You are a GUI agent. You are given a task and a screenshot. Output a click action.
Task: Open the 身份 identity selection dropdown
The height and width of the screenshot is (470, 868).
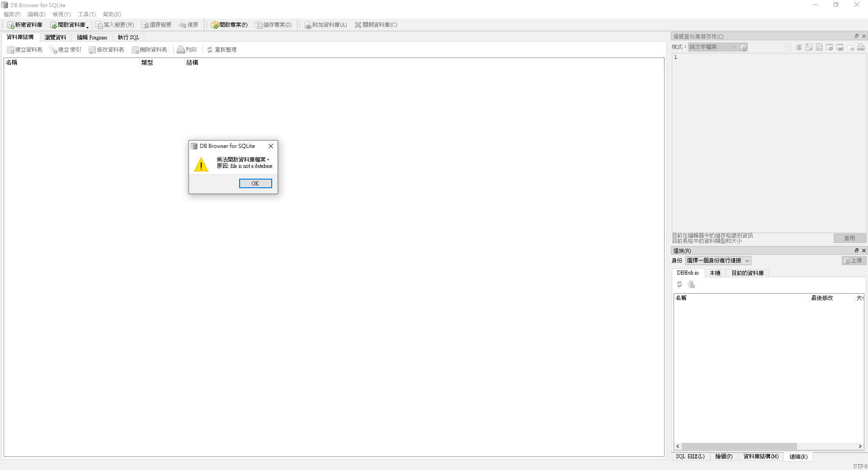pos(718,261)
